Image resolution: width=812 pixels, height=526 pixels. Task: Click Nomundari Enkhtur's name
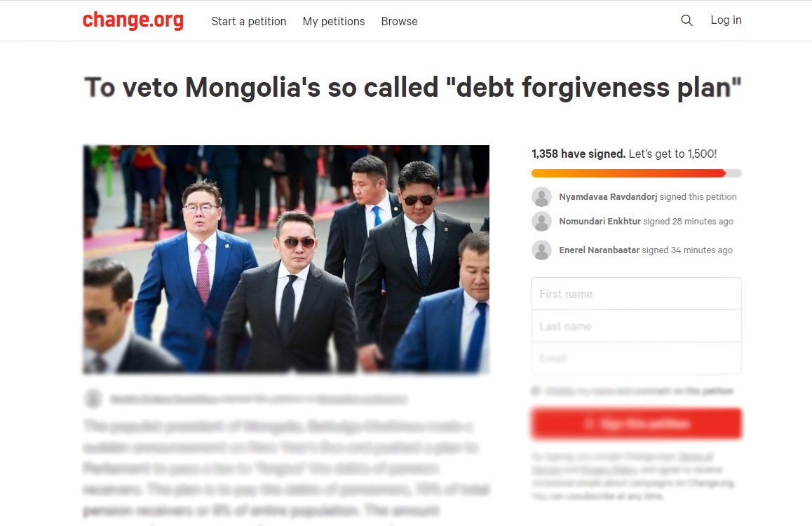[600, 221]
